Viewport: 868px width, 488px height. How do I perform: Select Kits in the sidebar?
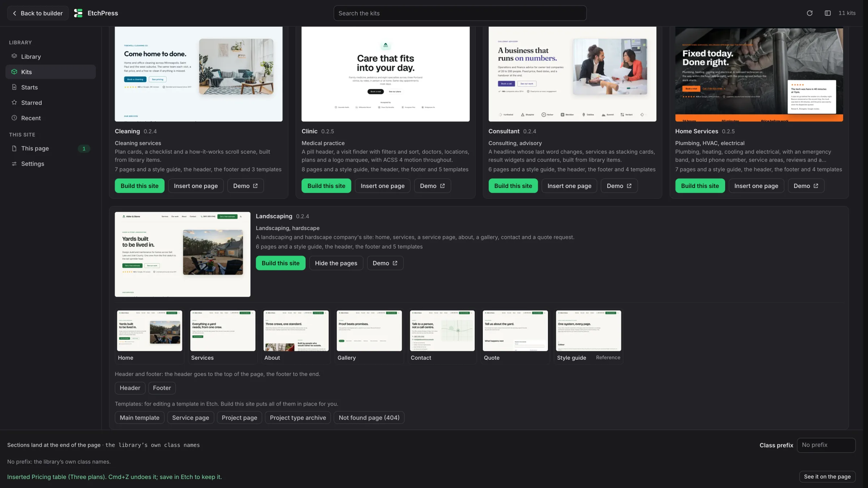(51, 72)
